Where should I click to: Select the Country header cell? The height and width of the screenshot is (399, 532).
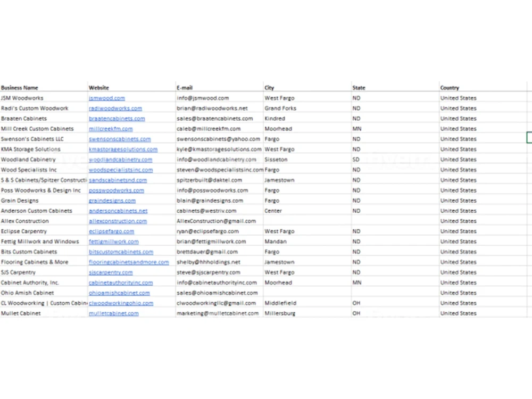point(483,88)
